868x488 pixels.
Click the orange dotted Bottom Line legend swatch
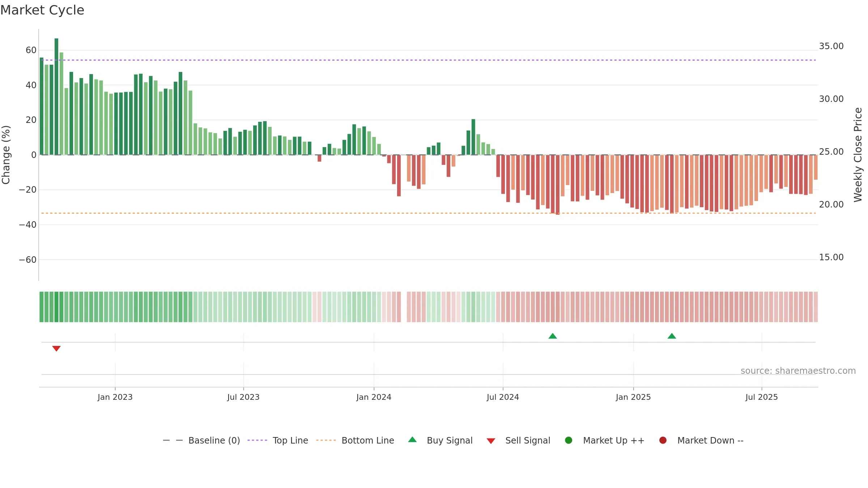[326, 440]
